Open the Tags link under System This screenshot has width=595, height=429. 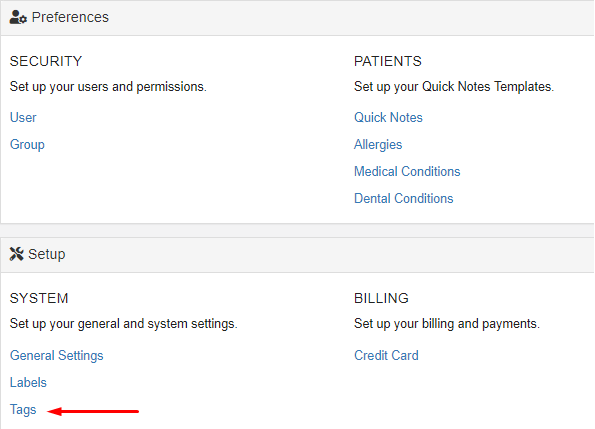coord(23,410)
